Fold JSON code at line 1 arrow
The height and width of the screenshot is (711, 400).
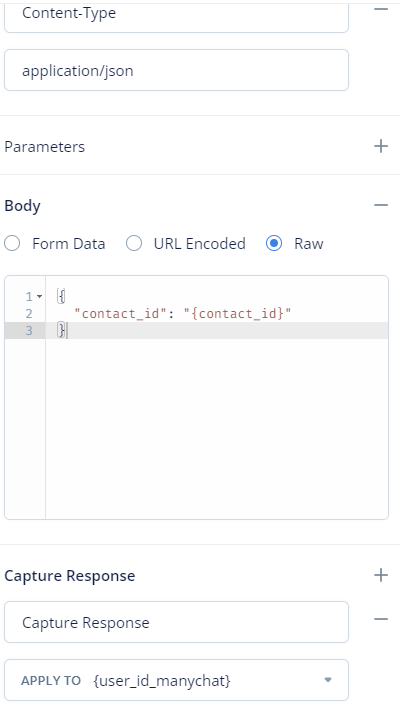point(39,297)
